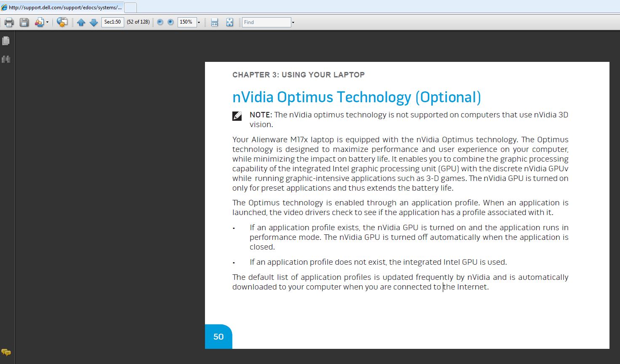
Task: Click the Internet Explorer page icon on tab
Action: pos(4,7)
